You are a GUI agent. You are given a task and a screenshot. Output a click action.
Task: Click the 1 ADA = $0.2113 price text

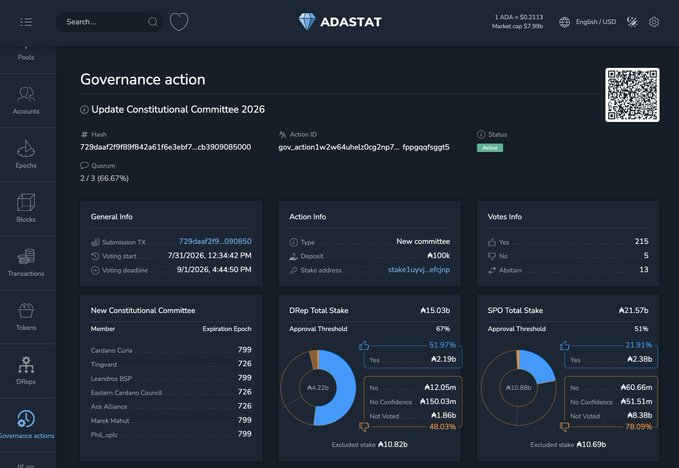[x=519, y=17]
